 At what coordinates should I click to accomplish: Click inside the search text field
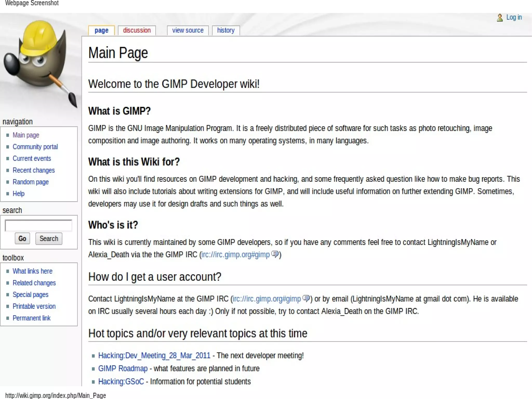(38, 225)
